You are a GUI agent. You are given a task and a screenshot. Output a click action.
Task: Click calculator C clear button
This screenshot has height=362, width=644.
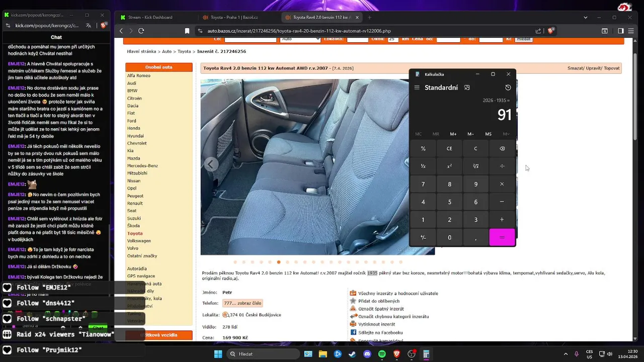click(476, 149)
